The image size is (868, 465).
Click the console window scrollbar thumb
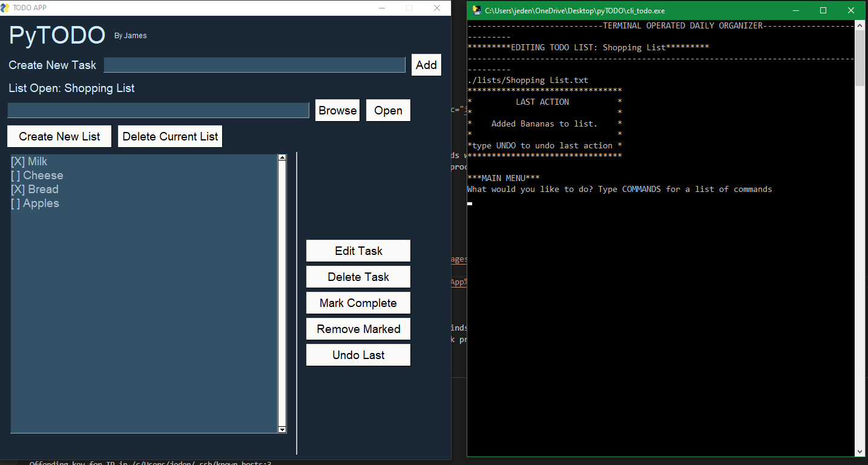860,58
